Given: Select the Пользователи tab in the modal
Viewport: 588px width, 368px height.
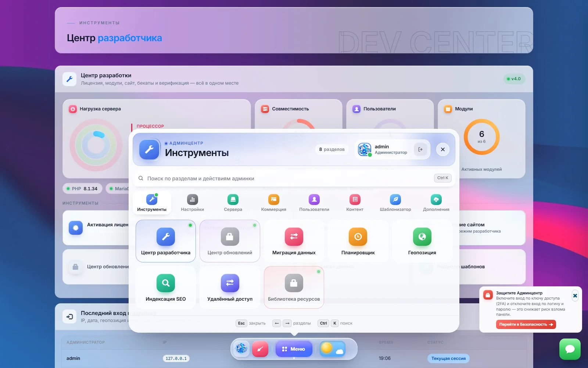Looking at the screenshot, I should [x=314, y=203].
